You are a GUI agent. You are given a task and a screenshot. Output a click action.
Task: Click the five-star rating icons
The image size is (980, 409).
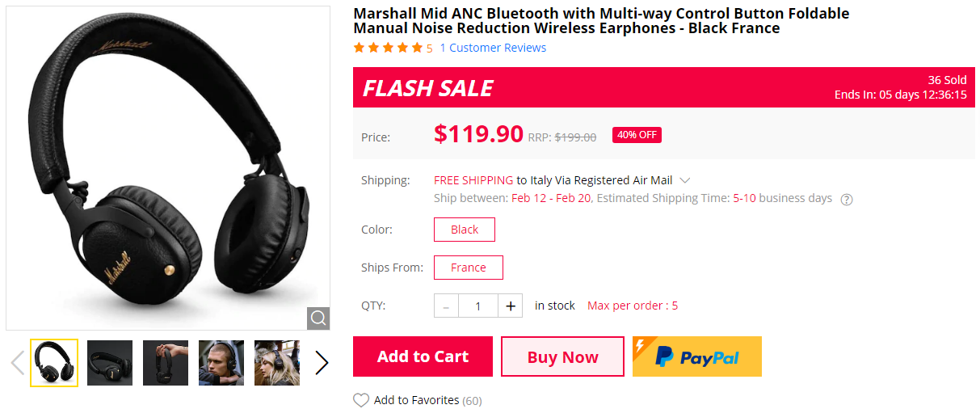388,48
